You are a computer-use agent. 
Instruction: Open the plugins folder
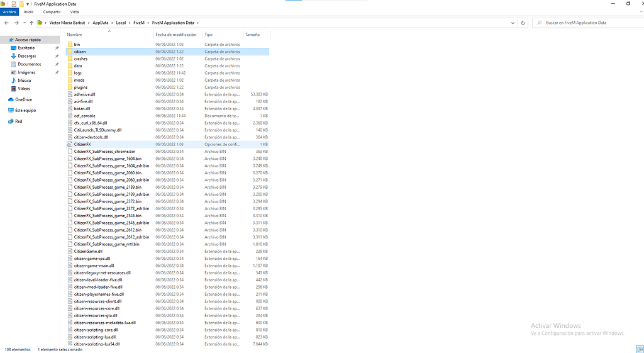pyautogui.click(x=80, y=87)
